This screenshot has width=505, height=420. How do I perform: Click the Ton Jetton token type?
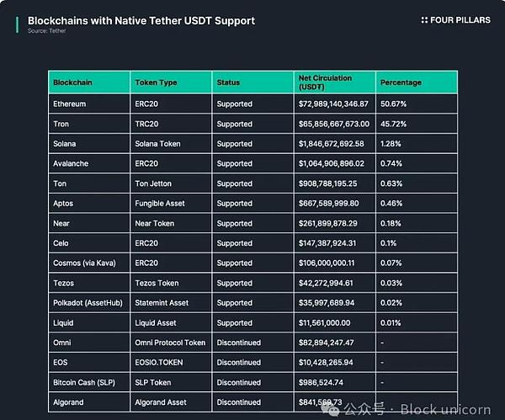point(153,183)
